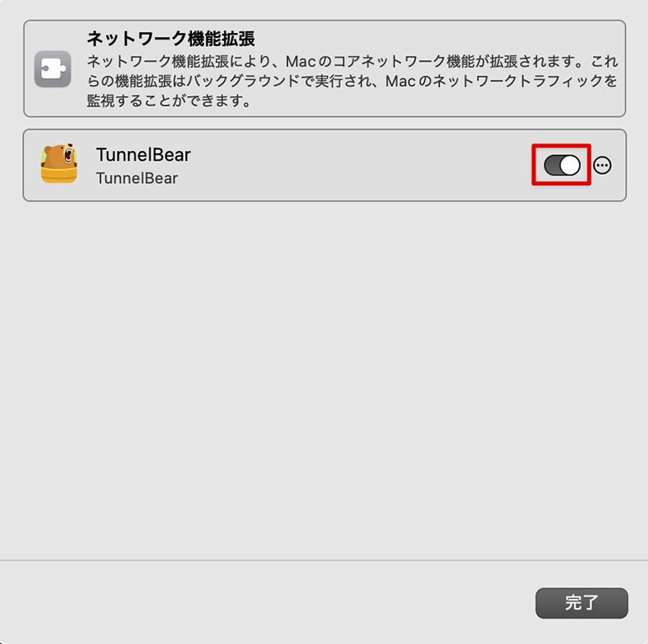This screenshot has width=648, height=644.
Task: Click the network extension description paragraph
Action: pos(352,81)
